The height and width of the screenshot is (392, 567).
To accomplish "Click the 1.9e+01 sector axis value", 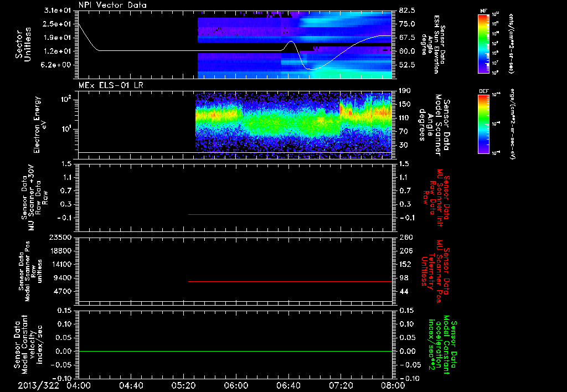I will (x=57, y=38).
